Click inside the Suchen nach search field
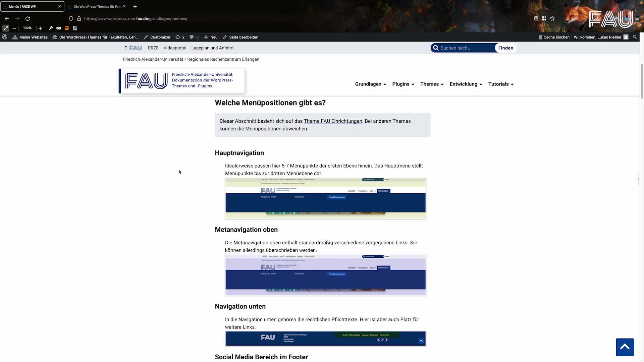 pos(466,48)
